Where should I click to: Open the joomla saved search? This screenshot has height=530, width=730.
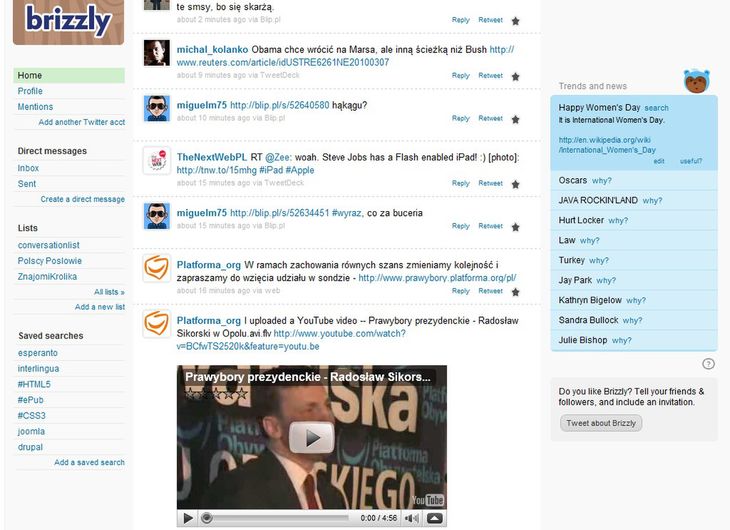(x=31, y=431)
